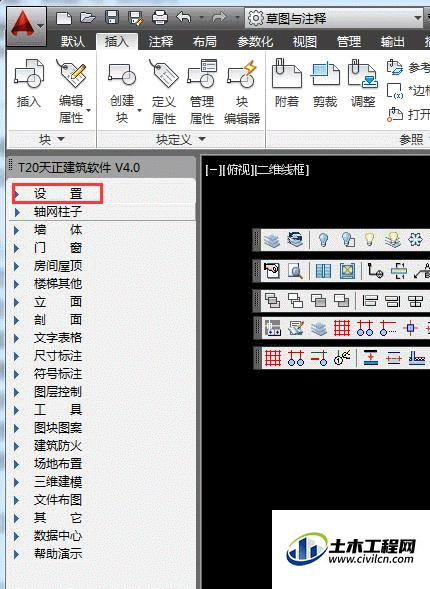Viewport: 430px width, 589px height.
Task: Open the 草图与注释 workspace dropdown
Action: (334, 18)
